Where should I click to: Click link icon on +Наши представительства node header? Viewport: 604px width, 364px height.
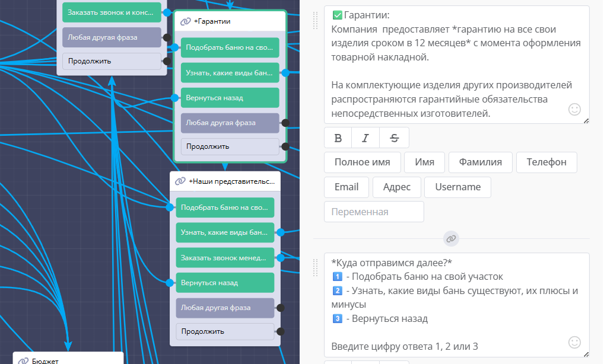coord(180,181)
